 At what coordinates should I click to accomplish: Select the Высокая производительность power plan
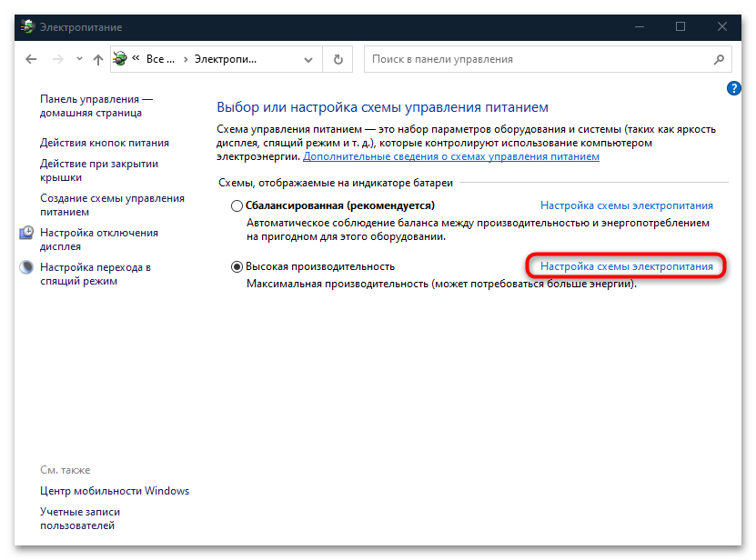click(x=237, y=266)
